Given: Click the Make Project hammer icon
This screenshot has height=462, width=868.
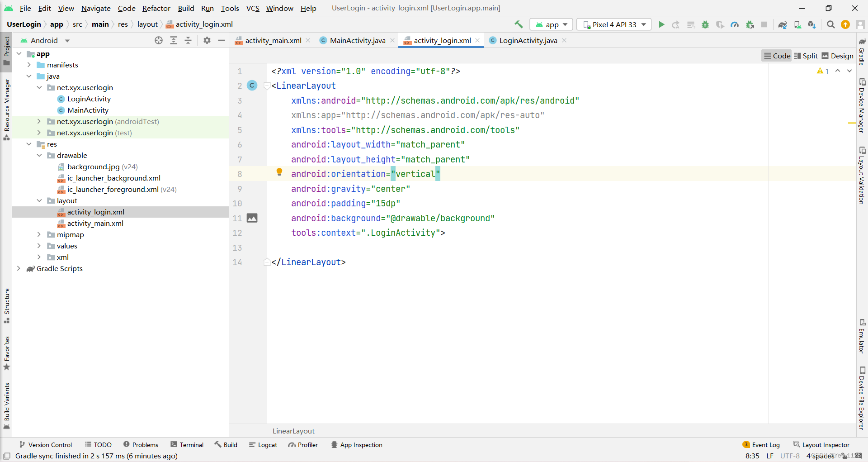Looking at the screenshot, I should point(519,24).
